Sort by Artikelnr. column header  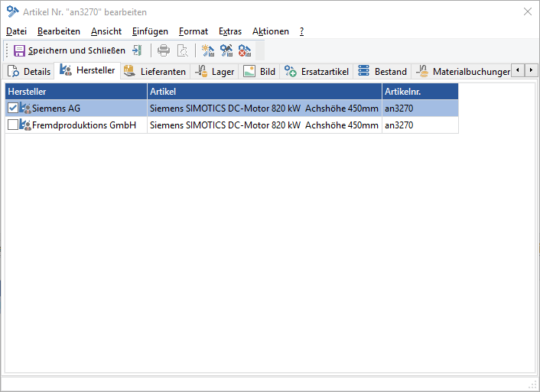pyautogui.click(x=420, y=92)
